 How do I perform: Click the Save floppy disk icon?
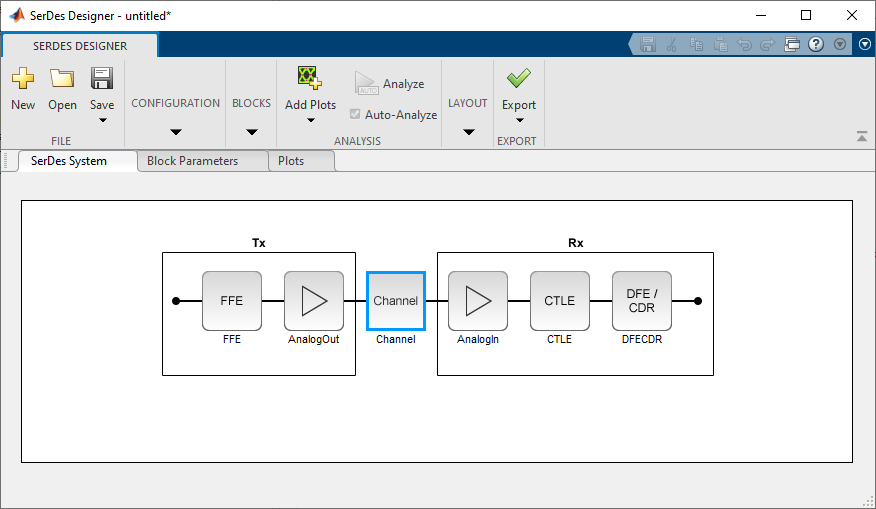[x=102, y=79]
